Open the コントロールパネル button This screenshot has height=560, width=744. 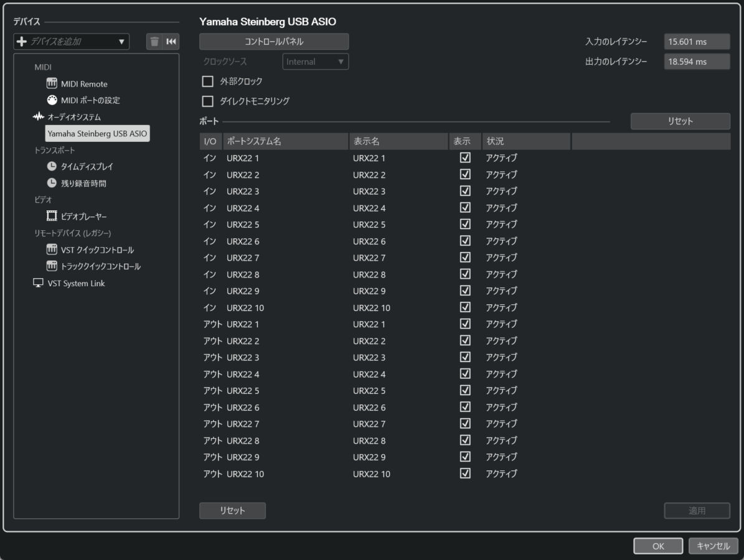(274, 42)
